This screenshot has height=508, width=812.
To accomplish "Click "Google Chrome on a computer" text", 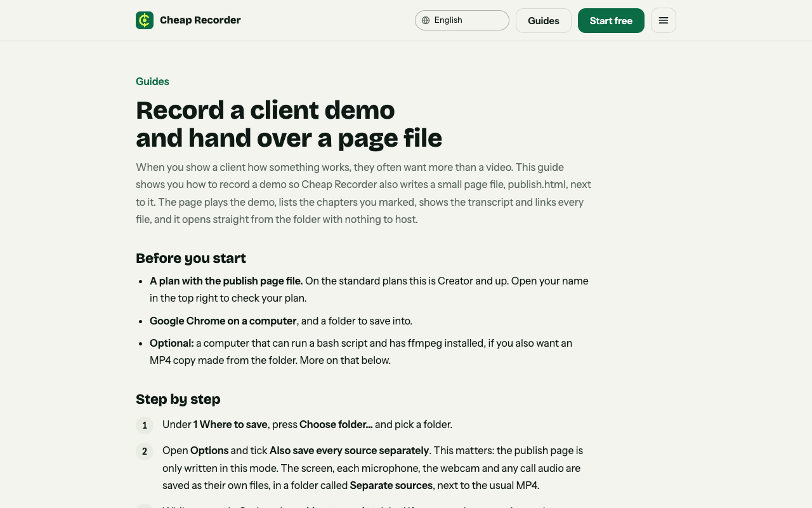I will pyautogui.click(x=223, y=321).
